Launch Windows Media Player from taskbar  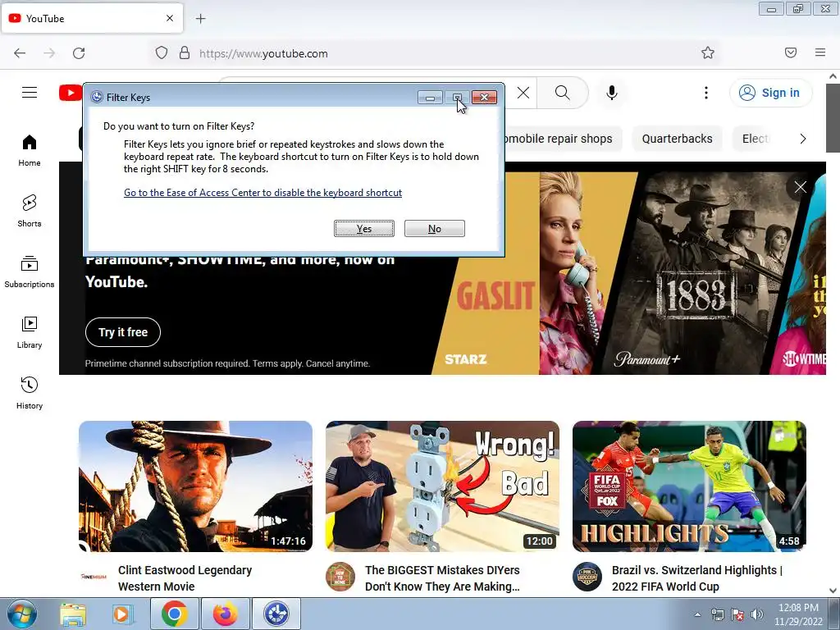point(123,614)
